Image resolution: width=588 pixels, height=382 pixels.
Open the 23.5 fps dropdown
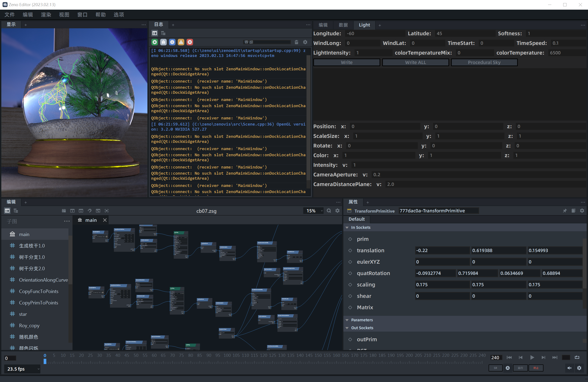click(x=22, y=369)
